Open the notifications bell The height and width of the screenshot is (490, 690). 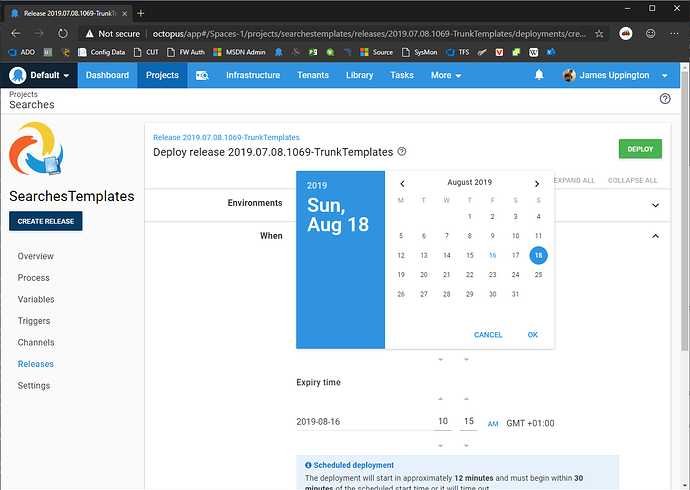coord(539,75)
